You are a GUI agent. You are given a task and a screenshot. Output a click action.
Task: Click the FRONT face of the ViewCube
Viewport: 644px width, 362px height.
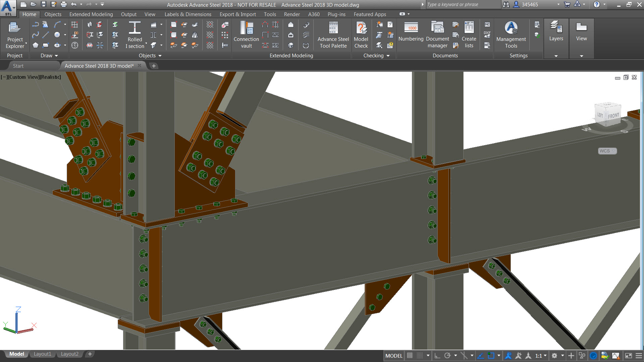point(613,116)
